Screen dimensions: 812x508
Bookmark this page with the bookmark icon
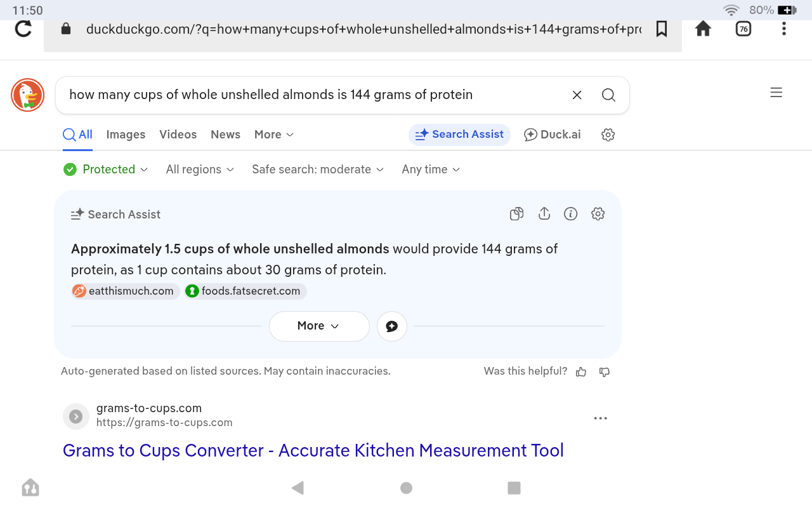pyautogui.click(x=662, y=29)
